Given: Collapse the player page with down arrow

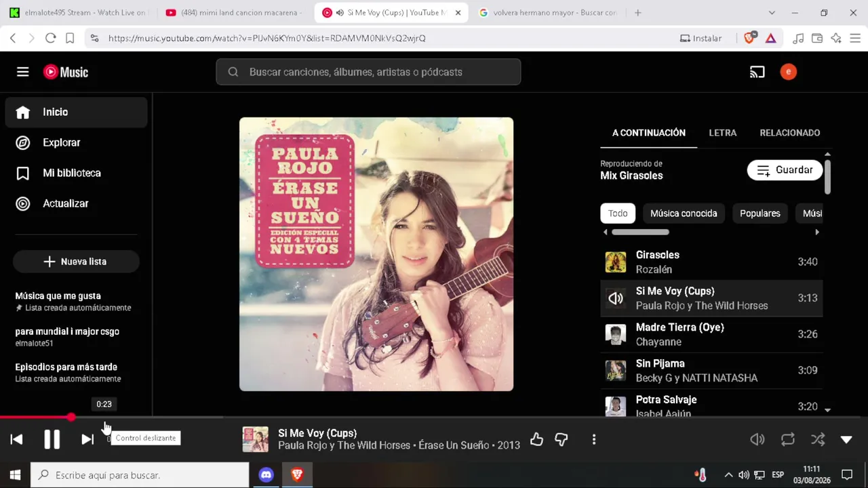Looking at the screenshot, I should tap(846, 439).
